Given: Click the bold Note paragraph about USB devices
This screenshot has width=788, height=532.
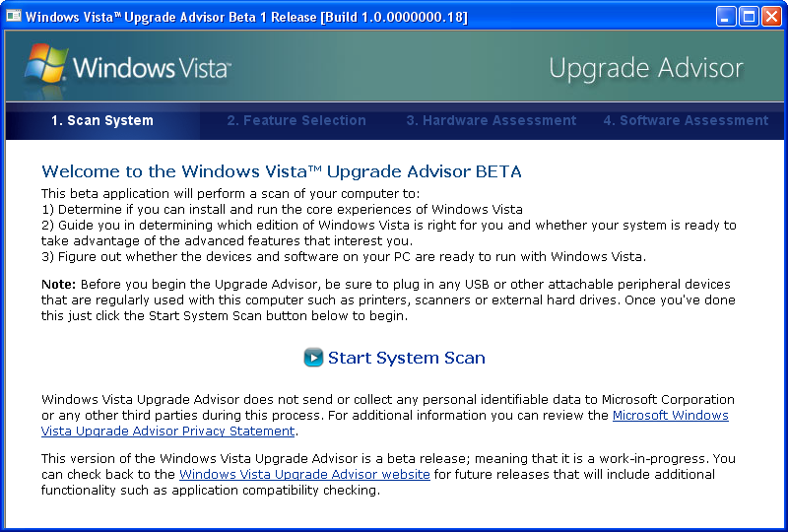Looking at the screenshot, I should coord(388,299).
